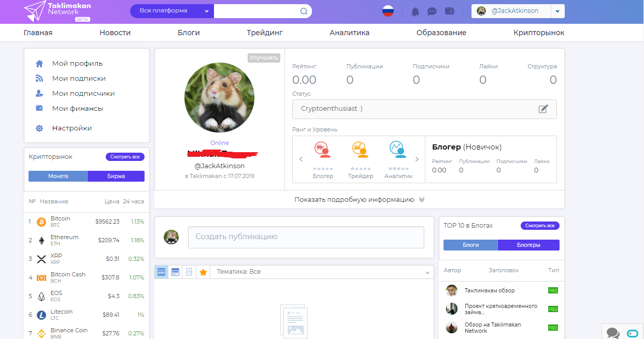Click the 24 часа column header
Screen dimensions: 644x339
pyautogui.click(x=134, y=201)
